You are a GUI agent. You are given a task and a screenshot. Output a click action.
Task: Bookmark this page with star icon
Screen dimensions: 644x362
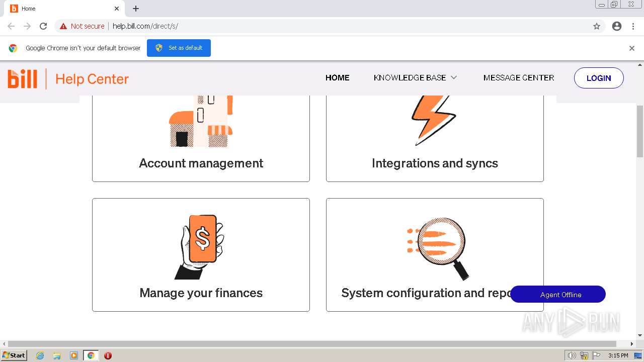coord(597,26)
